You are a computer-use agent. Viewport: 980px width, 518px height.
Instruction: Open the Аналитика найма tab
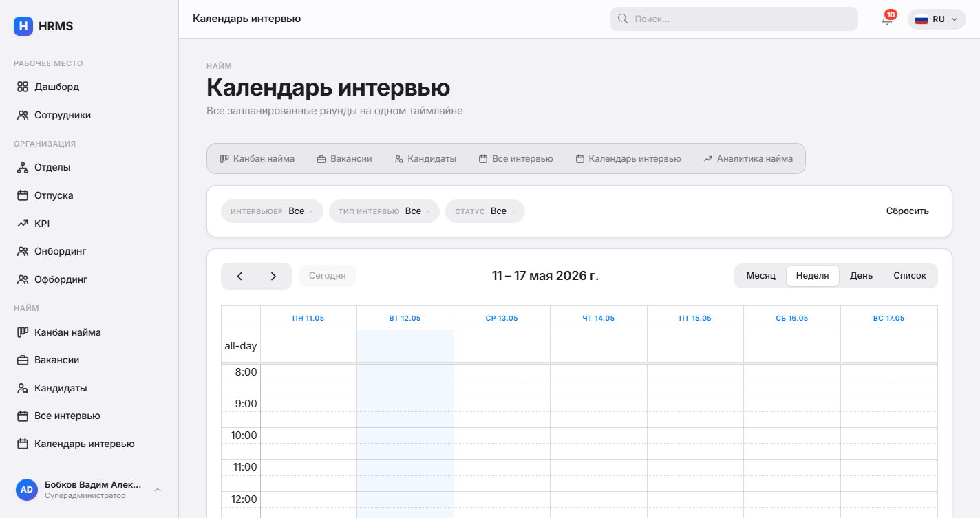tap(748, 159)
